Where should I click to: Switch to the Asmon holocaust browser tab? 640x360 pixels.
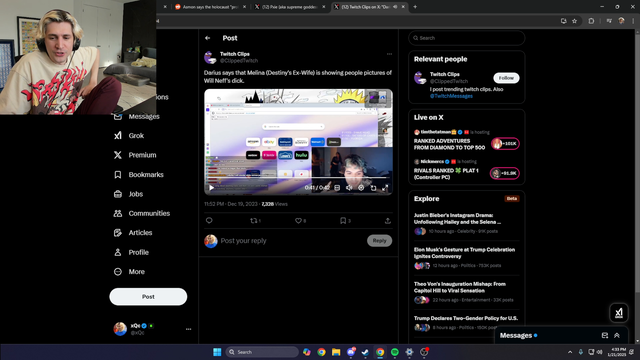click(210, 7)
